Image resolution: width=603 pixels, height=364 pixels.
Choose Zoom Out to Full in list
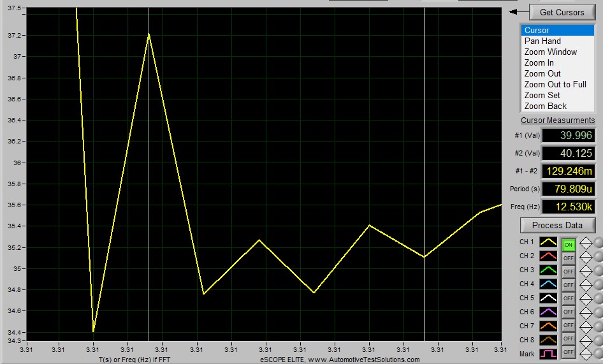click(x=555, y=84)
